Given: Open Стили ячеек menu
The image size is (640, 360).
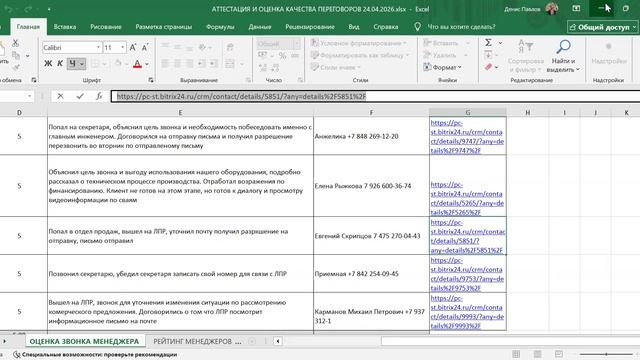Looking at the screenshot, I should 336,67.
